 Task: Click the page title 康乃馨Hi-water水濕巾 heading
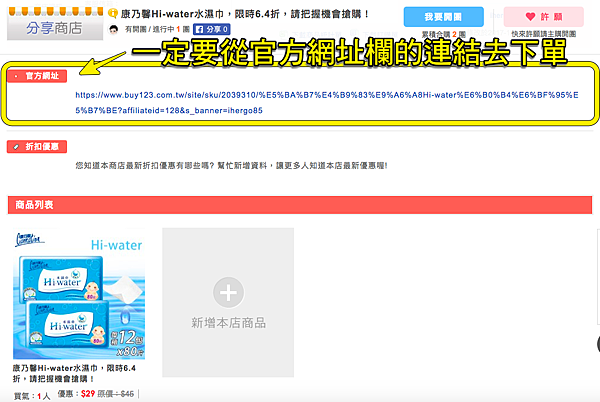[245, 14]
